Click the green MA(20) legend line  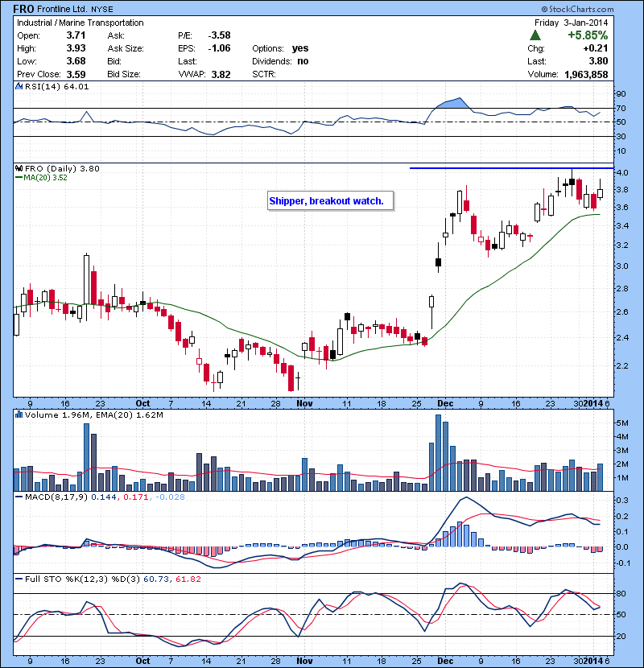point(19,178)
